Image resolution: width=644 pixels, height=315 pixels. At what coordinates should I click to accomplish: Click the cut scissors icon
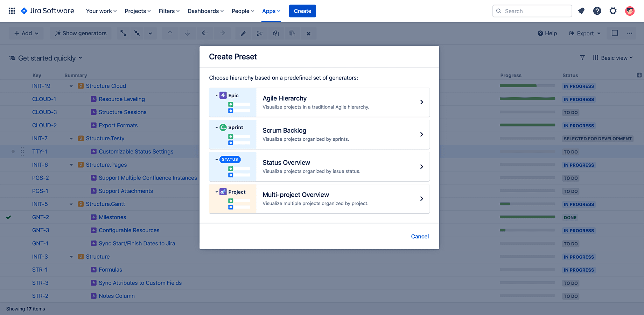[259, 33]
